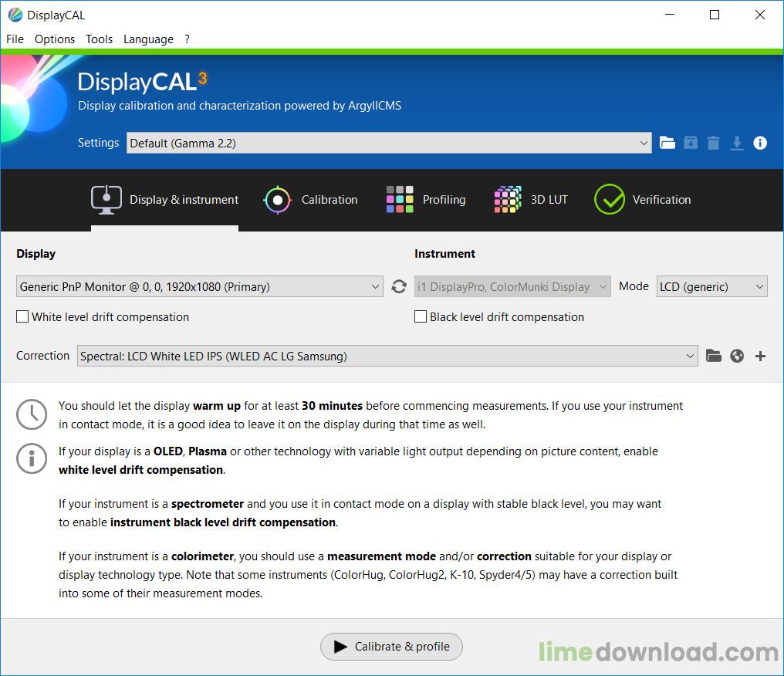Click the Calibrate & profile button

[x=391, y=647]
